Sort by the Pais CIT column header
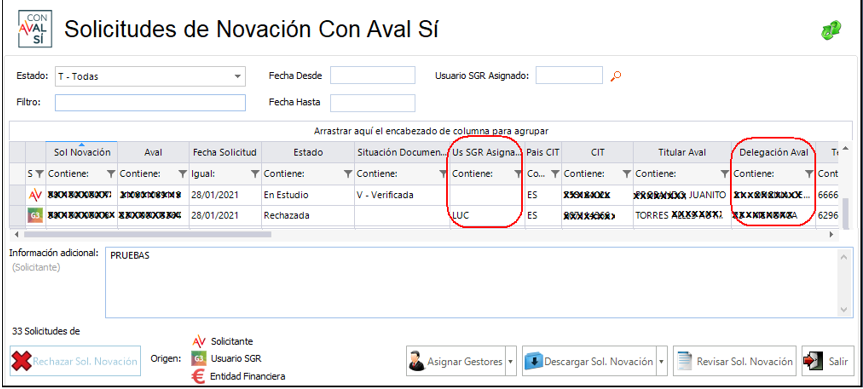 point(543,152)
